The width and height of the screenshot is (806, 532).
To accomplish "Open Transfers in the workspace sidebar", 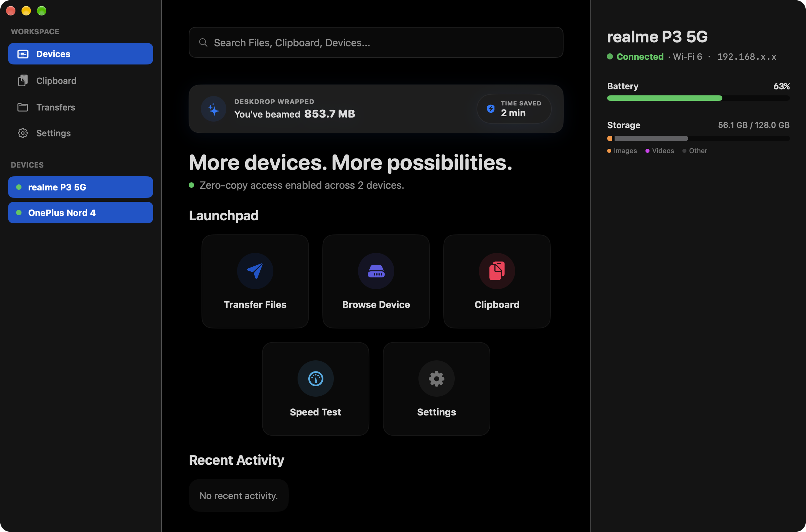I will tap(80, 107).
